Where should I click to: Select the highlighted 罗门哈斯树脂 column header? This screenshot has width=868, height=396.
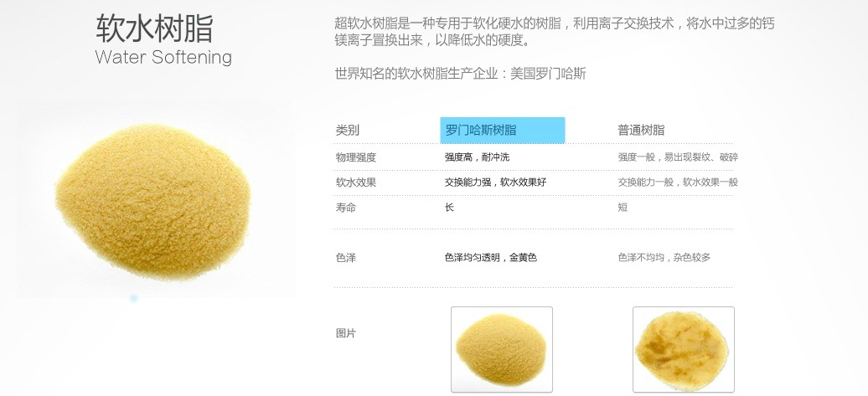click(x=503, y=130)
